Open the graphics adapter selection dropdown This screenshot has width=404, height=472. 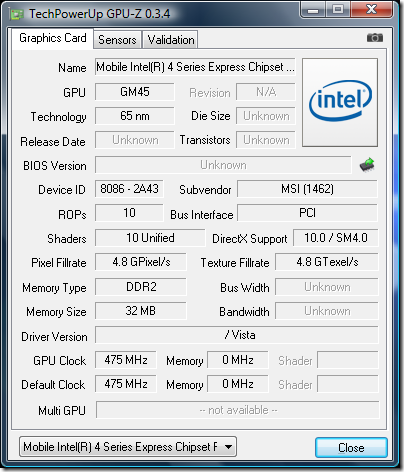click(128, 447)
